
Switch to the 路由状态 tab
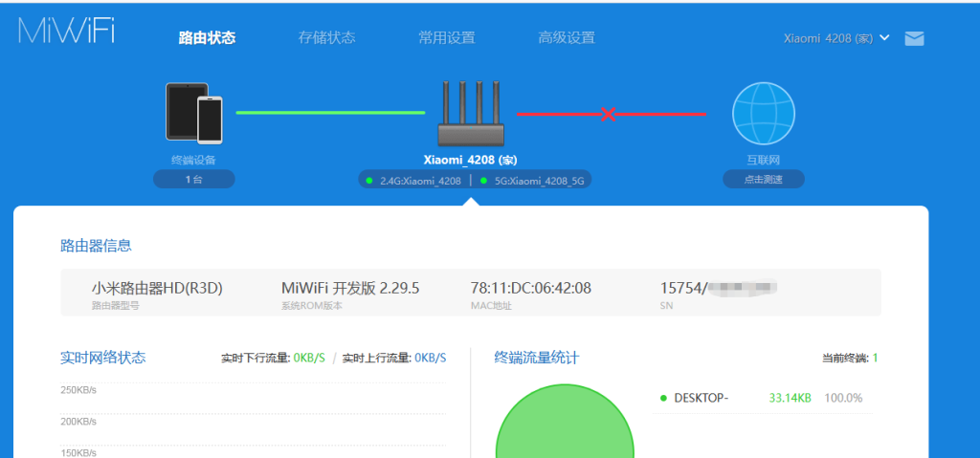(207, 37)
